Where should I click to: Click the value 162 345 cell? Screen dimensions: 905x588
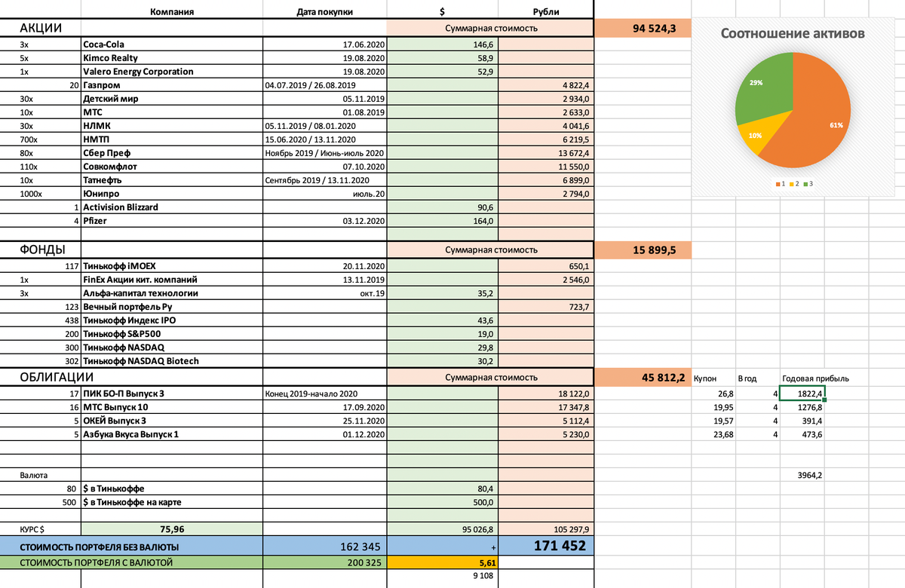click(325, 546)
